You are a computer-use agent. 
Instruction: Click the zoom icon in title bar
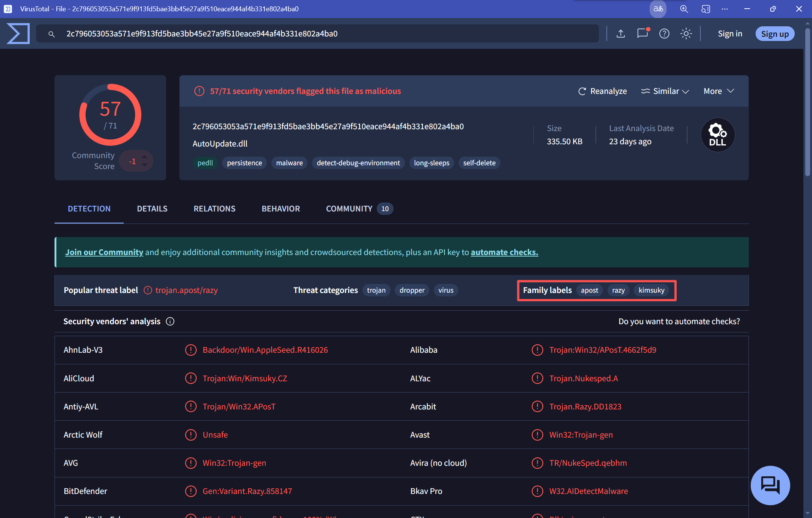coord(684,9)
